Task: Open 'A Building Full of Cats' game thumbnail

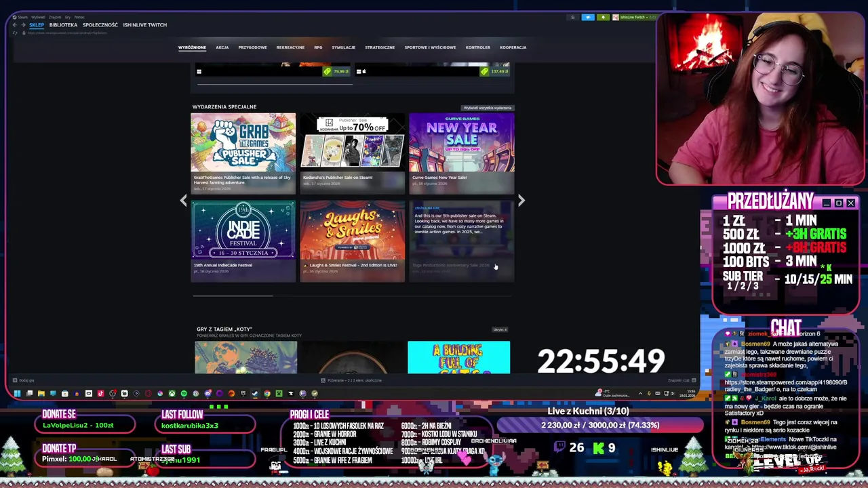Action: coord(458,357)
